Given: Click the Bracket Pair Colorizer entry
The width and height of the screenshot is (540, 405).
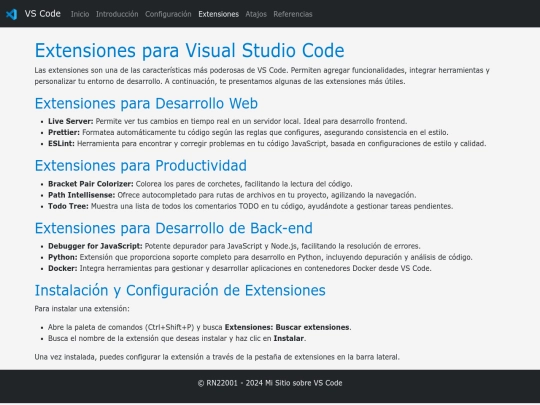Looking at the screenshot, I should 200,184.
